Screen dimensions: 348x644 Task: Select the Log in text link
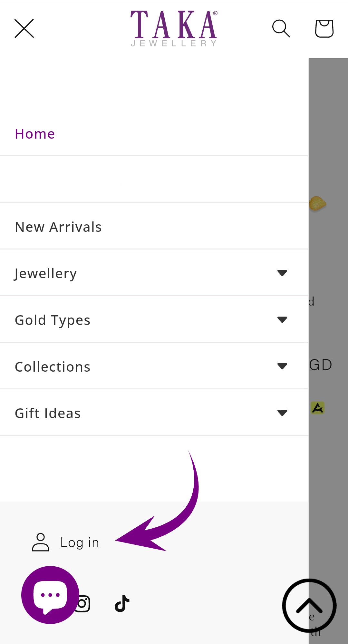(80, 543)
